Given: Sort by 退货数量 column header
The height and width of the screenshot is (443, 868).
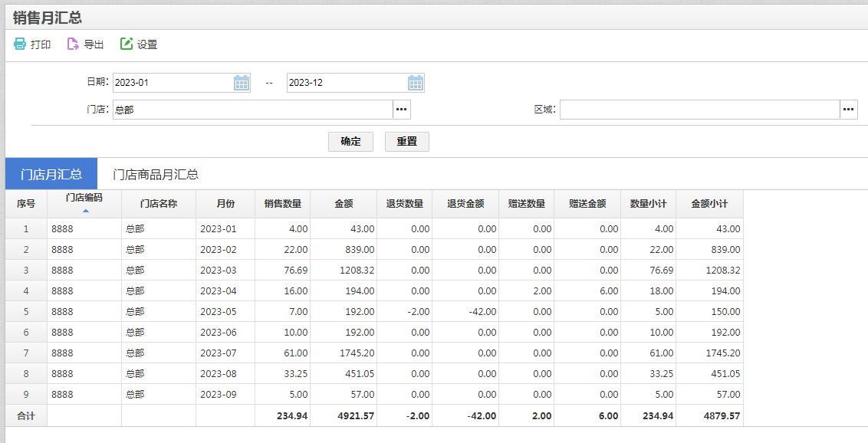Looking at the screenshot, I should (x=405, y=204).
